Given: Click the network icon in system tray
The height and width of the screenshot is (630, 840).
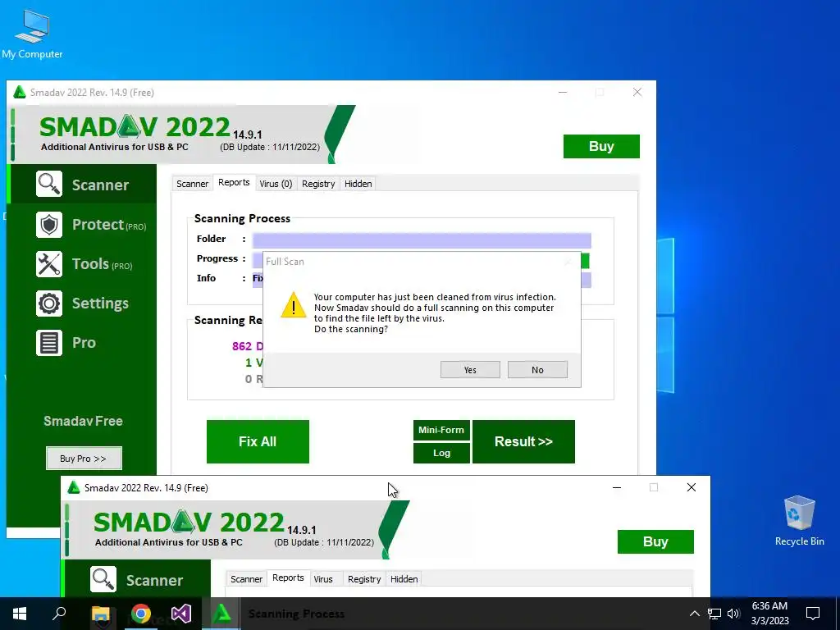Looking at the screenshot, I should 714,614.
